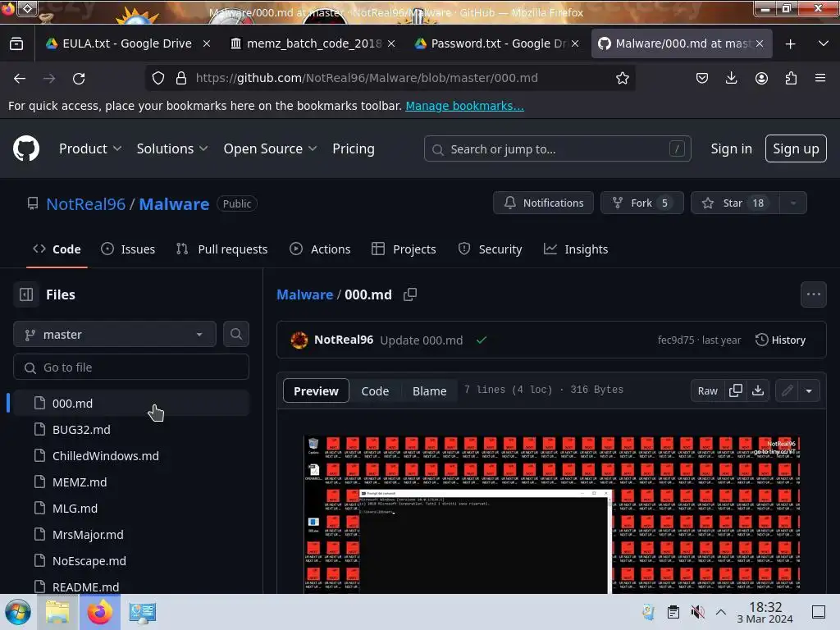Open ChilledWindows.md in the file tree
840x630 pixels.
click(131, 455)
